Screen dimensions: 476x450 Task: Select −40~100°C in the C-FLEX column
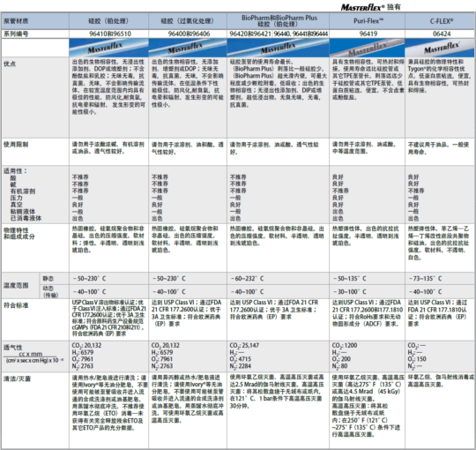(x=425, y=292)
